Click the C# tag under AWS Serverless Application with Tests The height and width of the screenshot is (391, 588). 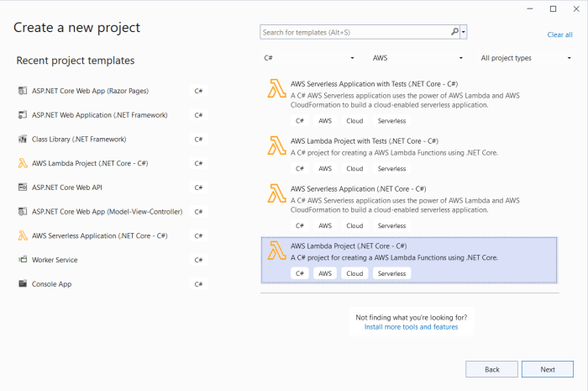coord(300,121)
